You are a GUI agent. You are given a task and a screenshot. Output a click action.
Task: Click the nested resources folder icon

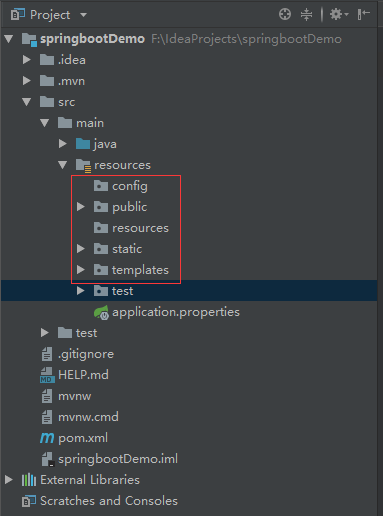pyautogui.click(x=101, y=228)
